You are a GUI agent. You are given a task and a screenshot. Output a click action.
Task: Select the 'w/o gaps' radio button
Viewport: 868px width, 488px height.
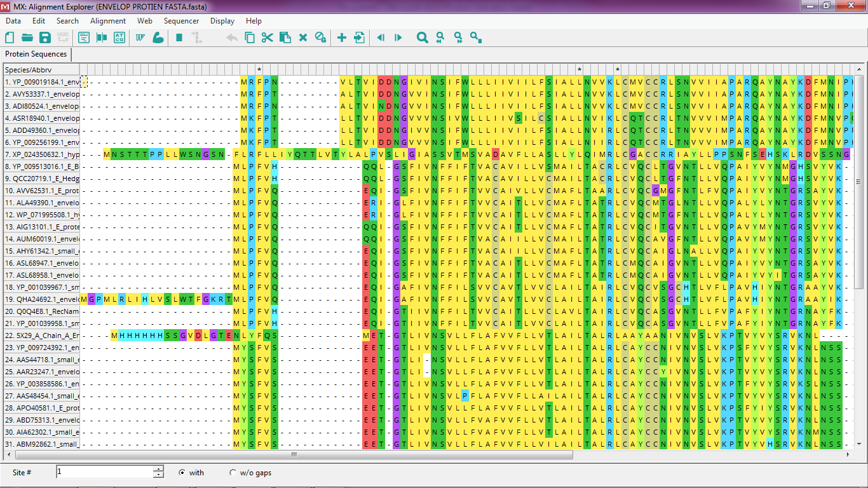tap(233, 473)
